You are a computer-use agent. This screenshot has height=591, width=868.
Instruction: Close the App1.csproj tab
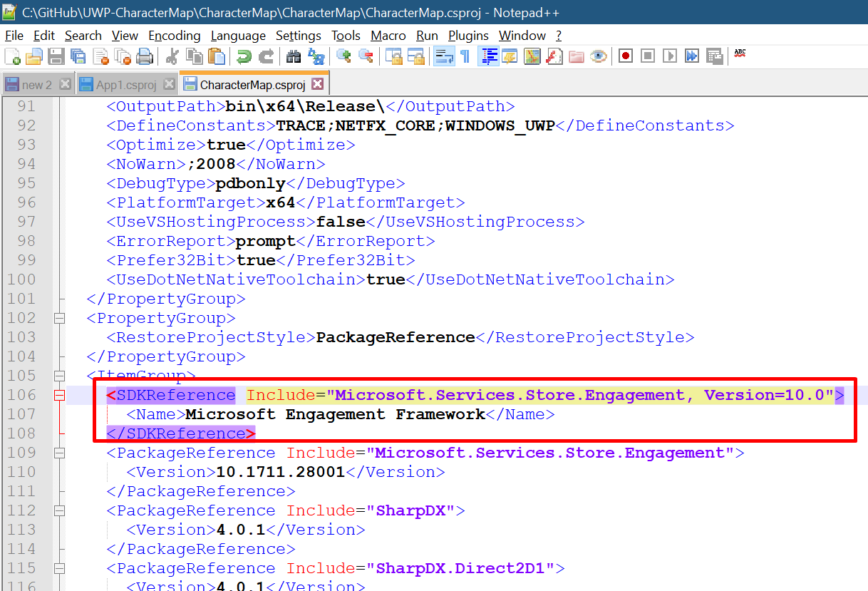tap(169, 84)
